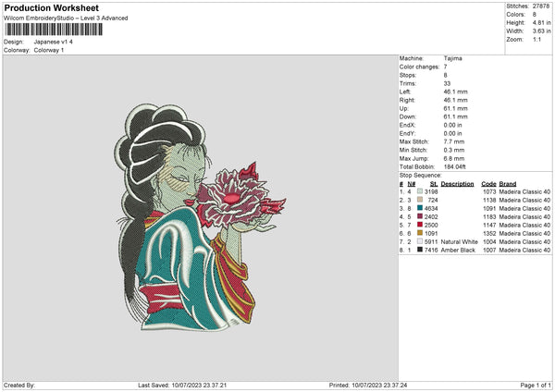
Task: Click stitch count 7416 in stop sequence
Action: pos(431,250)
